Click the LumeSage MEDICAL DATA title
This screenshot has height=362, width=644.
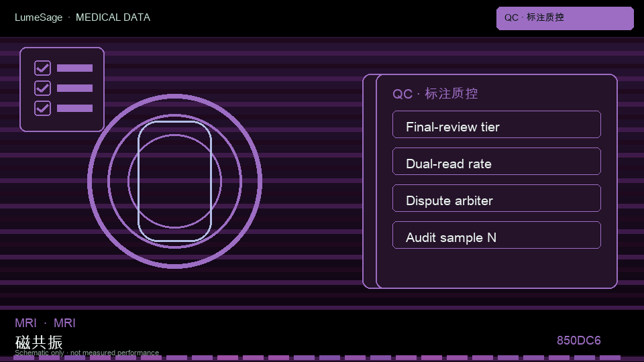82,17
